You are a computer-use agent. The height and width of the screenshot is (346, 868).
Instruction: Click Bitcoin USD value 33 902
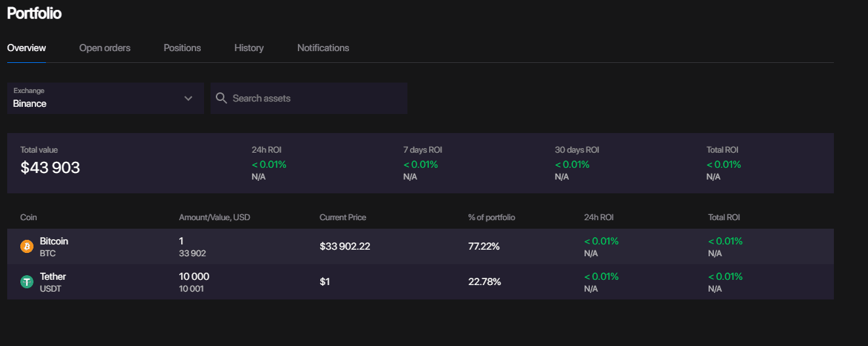192,253
